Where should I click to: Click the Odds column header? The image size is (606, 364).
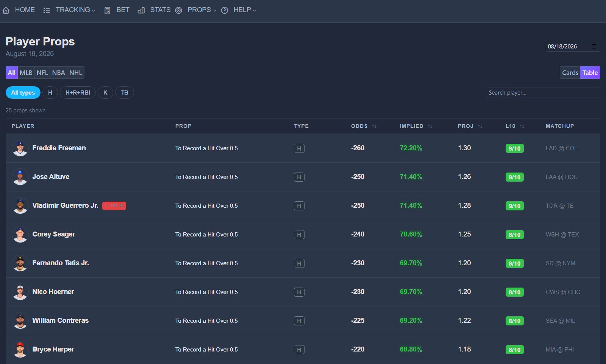click(359, 126)
